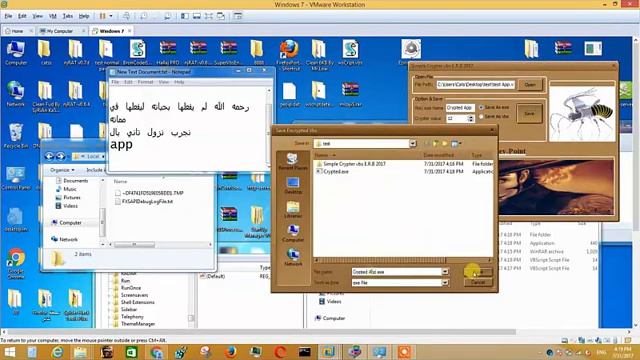
Task: Select Network in save dialog sidebar
Action: coord(293,258)
